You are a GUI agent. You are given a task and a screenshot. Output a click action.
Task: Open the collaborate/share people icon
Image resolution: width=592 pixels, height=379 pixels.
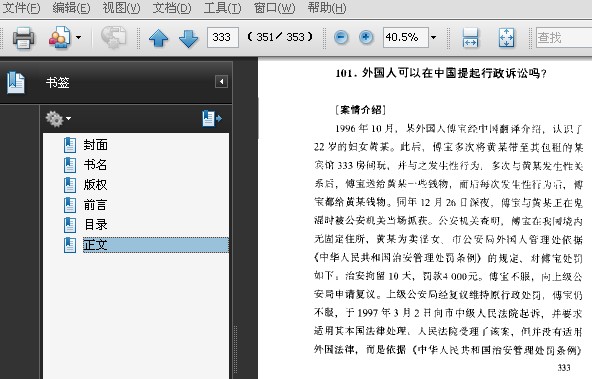coord(60,37)
